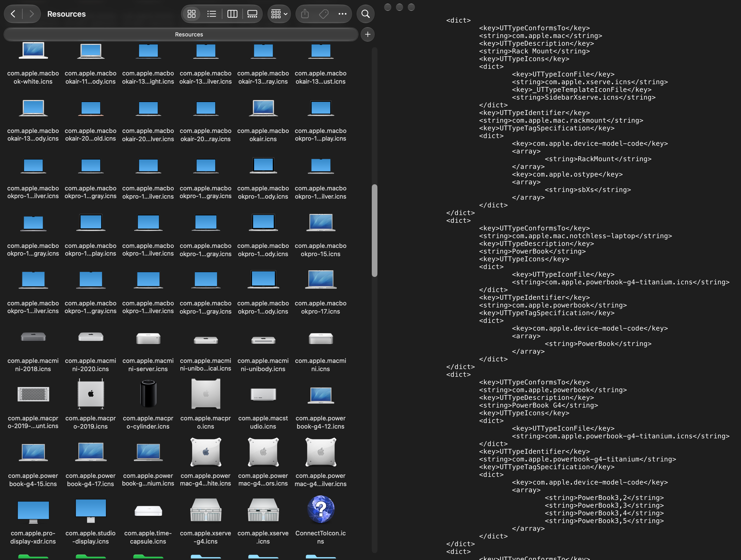Select com.apple.powerbook-g4-12.icns icon
741x560 pixels.
click(x=321, y=395)
